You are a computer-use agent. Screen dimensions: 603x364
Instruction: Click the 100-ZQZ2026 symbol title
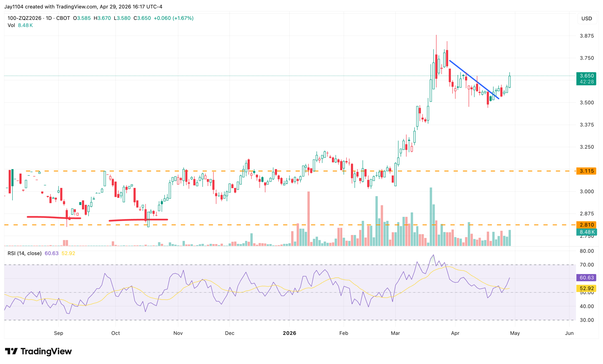pyautogui.click(x=24, y=18)
